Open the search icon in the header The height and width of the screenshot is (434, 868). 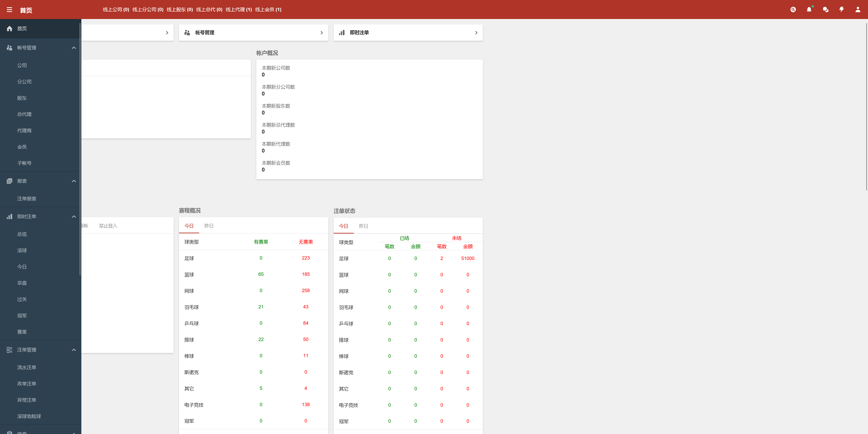point(793,10)
